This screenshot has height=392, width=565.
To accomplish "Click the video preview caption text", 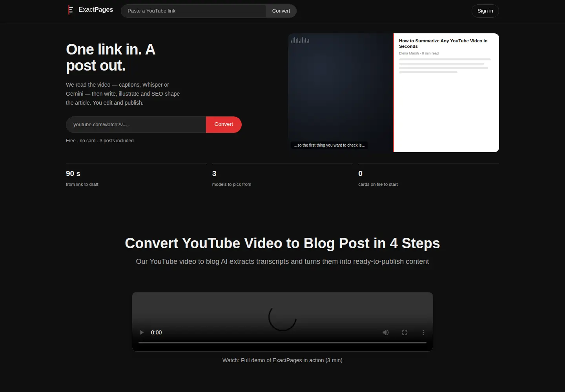I will pyautogui.click(x=330, y=145).
